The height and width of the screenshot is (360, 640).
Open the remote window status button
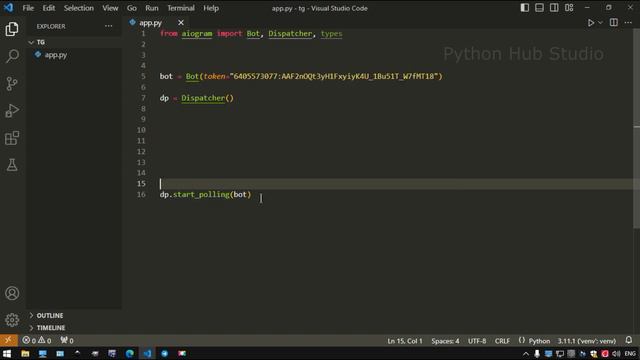click(x=9, y=340)
